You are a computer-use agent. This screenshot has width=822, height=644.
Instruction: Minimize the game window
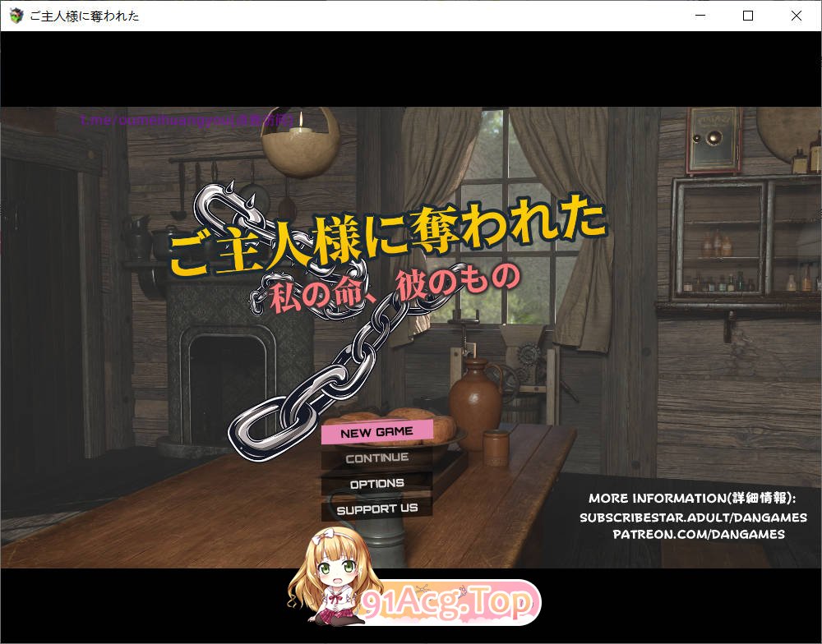pos(700,16)
